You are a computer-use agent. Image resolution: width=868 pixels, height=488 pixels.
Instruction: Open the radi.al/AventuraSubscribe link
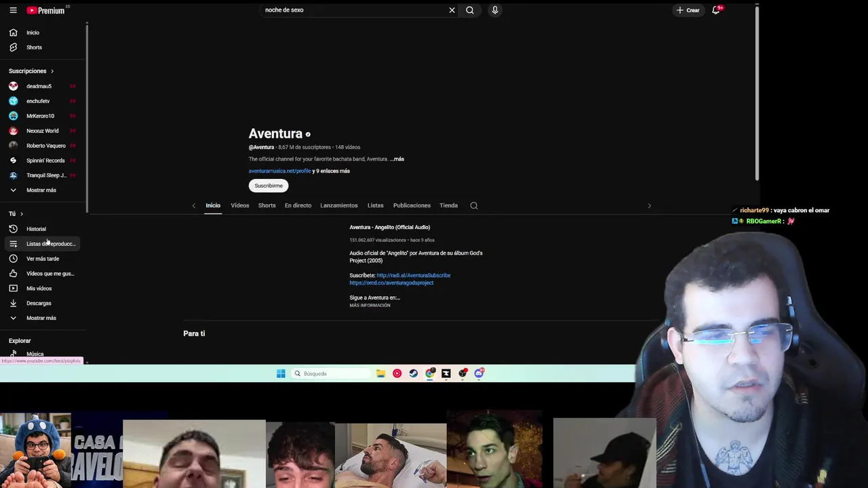tap(414, 275)
